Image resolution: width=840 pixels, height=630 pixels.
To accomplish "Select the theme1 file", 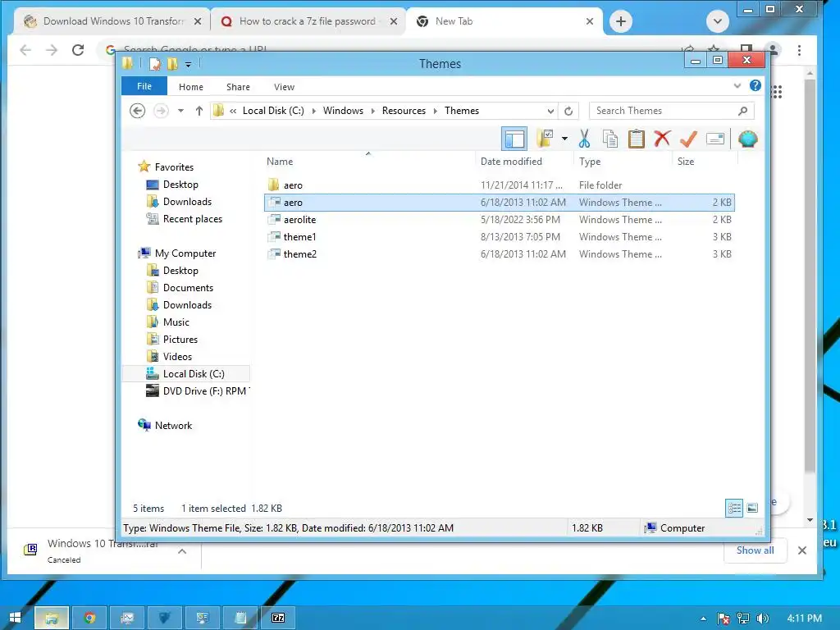I will pos(500,237).
